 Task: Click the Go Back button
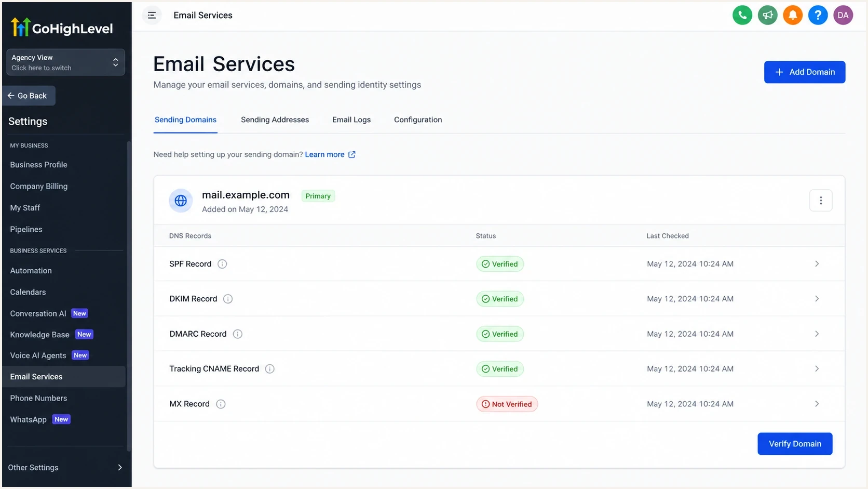pyautogui.click(x=29, y=96)
